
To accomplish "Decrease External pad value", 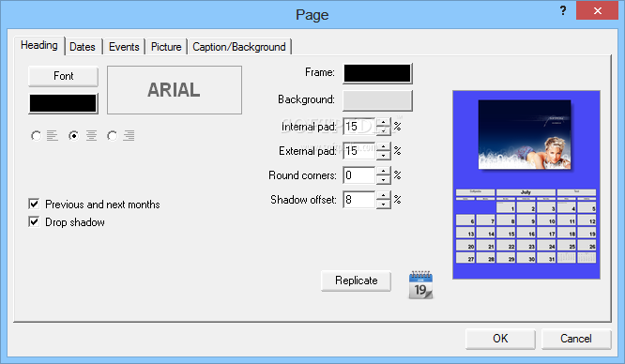I will tap(384, 155).
